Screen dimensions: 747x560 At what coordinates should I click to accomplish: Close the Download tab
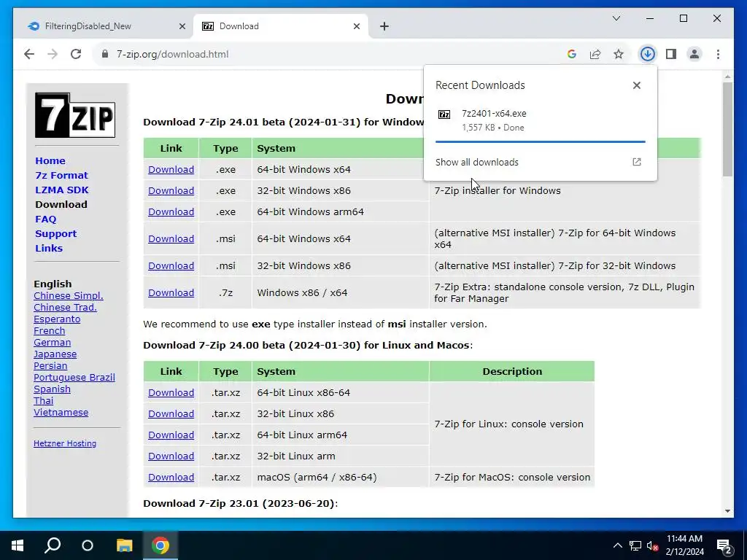(x=356, y=27)
